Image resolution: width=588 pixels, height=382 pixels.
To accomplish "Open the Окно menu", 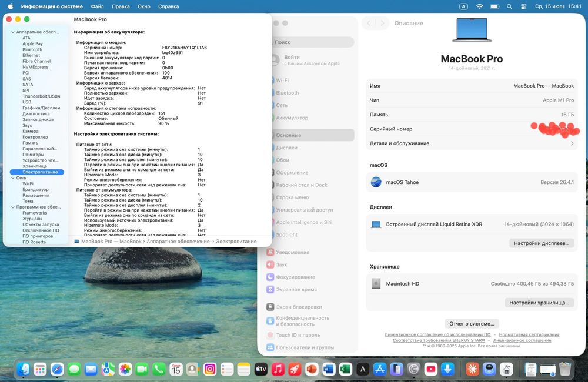I will coord(143,6).
